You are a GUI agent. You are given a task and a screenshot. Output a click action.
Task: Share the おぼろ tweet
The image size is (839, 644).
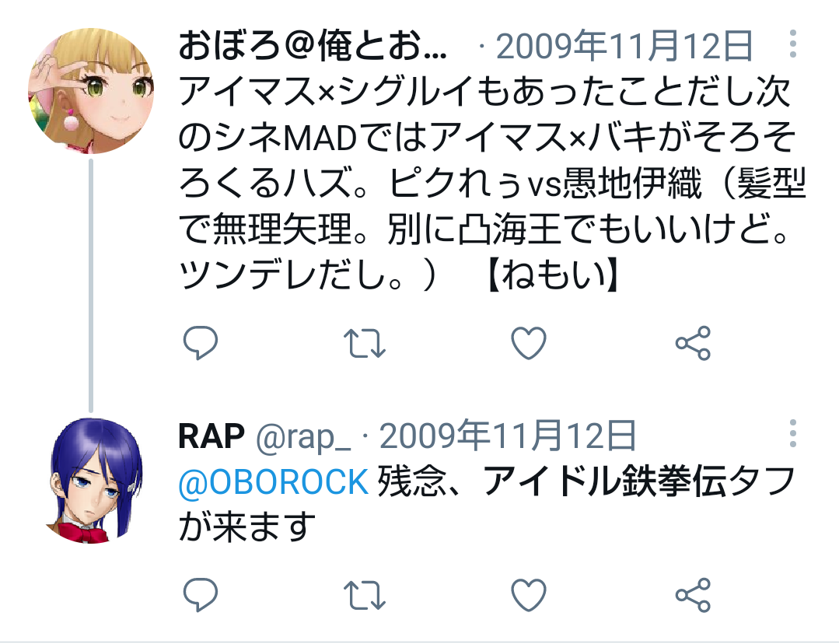[693, 342]
